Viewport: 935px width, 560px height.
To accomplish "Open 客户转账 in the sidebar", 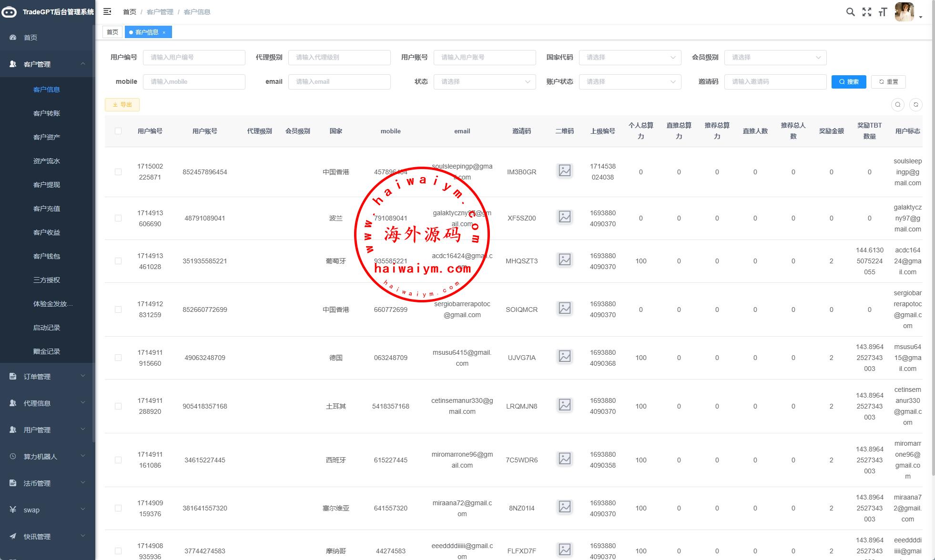I will click(x=47, y=113).
